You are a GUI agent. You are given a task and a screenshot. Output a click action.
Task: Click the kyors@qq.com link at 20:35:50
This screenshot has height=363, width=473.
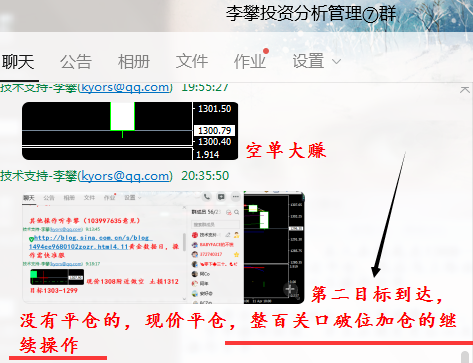125,176
